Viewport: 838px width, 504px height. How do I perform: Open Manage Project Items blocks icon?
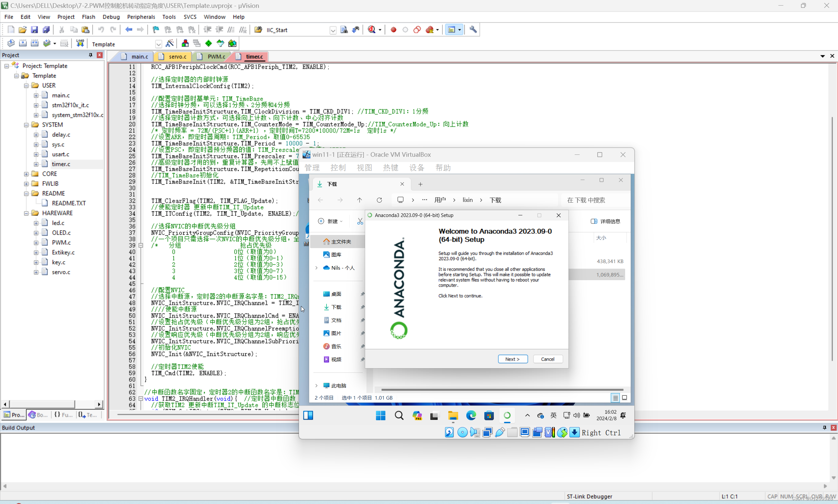[185, 44]
